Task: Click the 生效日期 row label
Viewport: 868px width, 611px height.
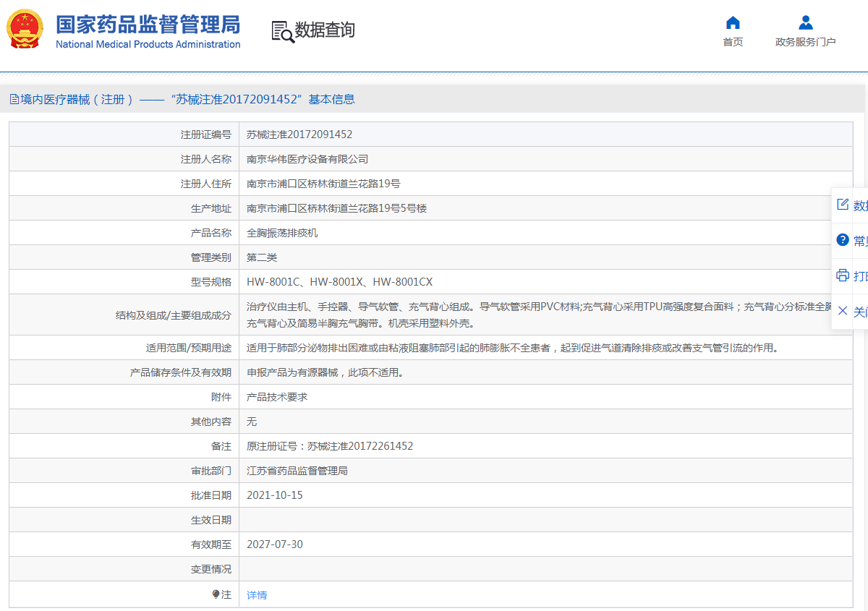Action: pos(211,520)
